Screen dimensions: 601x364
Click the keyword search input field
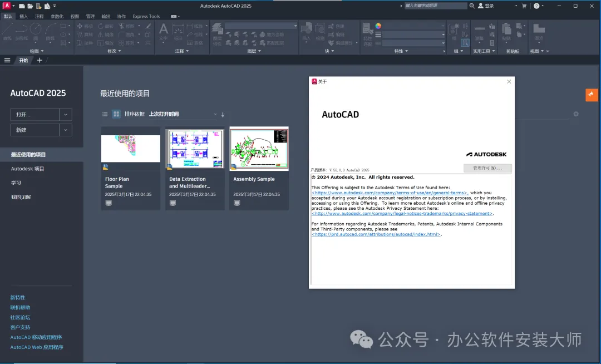tap(436, 6)
